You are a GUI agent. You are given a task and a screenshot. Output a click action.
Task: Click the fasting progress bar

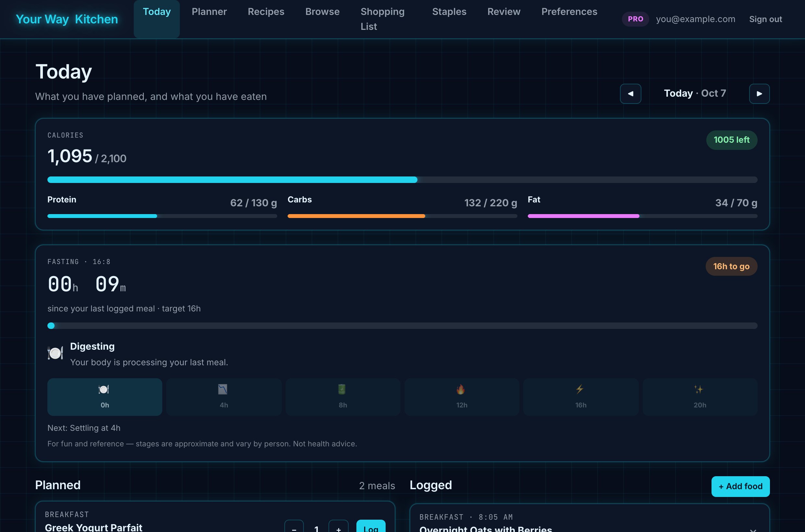click(x=402, y=326)
